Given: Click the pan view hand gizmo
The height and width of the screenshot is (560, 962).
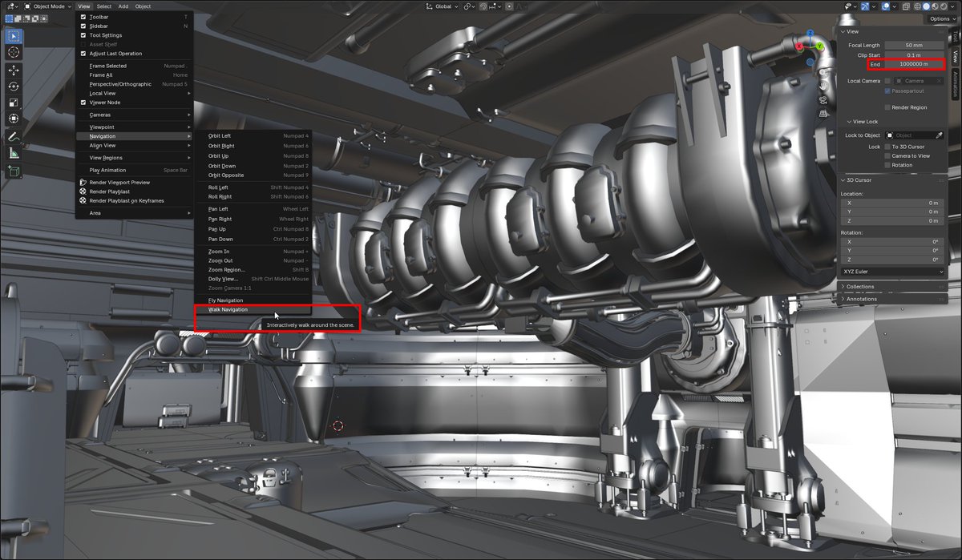Looking at the screenshot, I should click(823, 87).
